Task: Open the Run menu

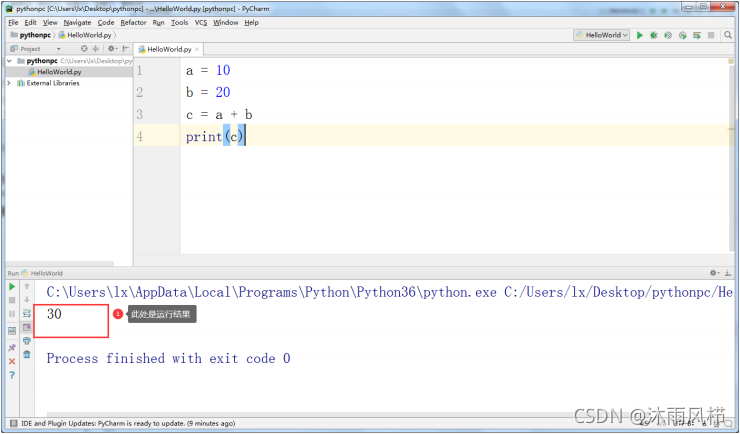Action: click(x=159, y=23)
